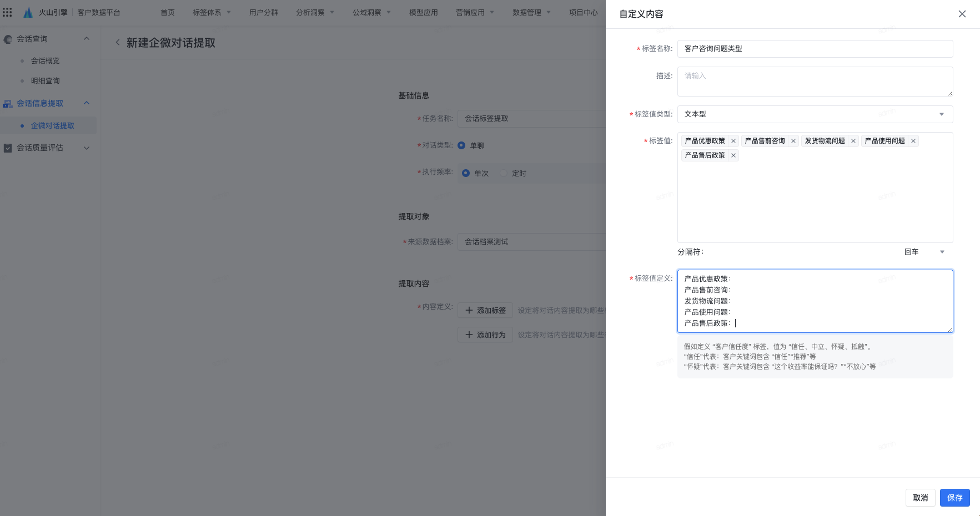Click the 提取对象 section heading
980x516 pixels.
(x=414, y=216)
